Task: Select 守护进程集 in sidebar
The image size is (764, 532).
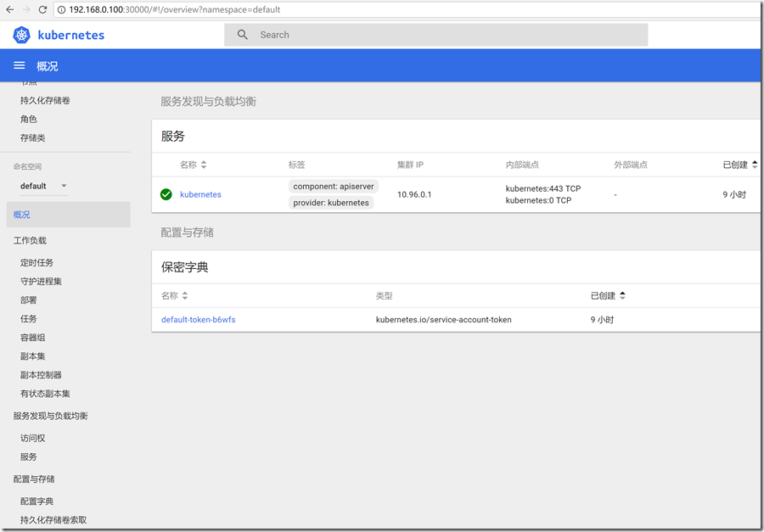Action: pos(41,282)
